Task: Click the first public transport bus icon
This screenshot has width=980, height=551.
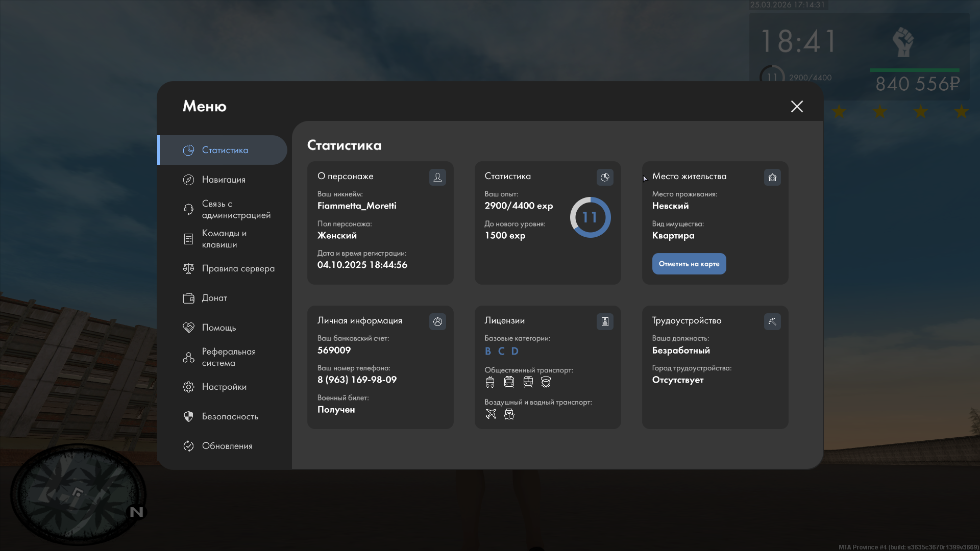Action: [490, 382]
